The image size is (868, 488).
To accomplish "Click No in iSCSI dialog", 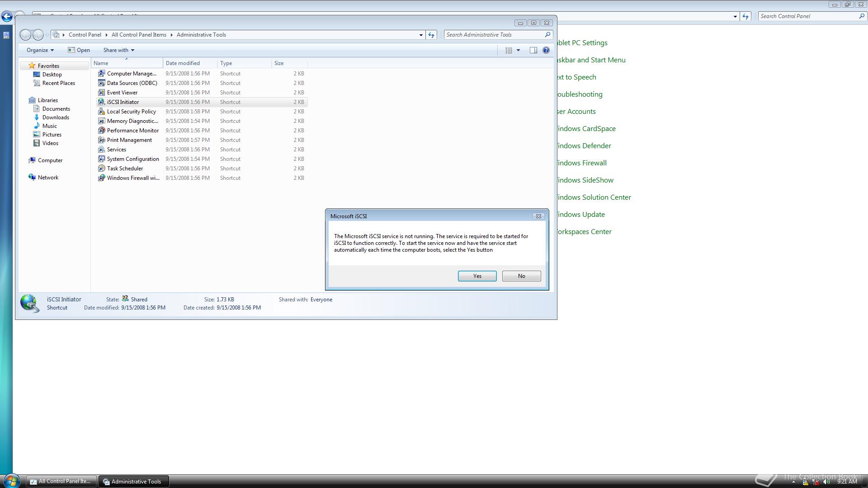I will point(521,276).
